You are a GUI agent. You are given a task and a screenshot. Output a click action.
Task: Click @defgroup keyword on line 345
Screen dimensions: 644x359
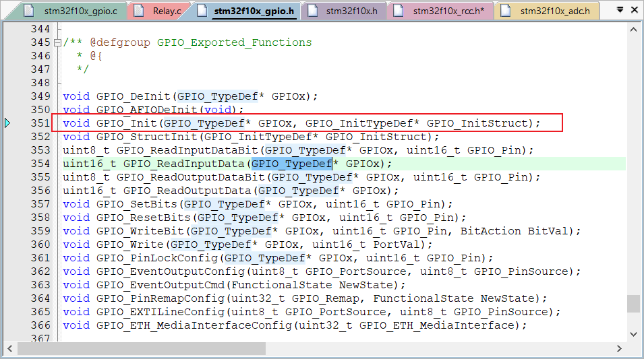click(120, 42)
